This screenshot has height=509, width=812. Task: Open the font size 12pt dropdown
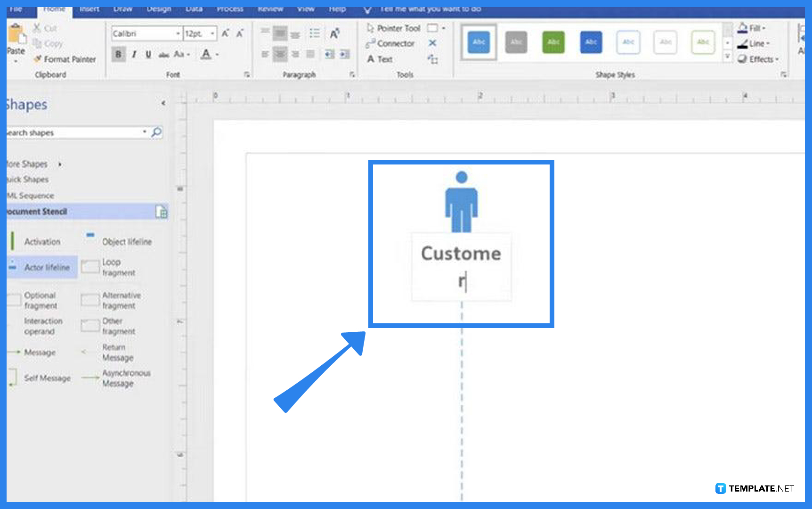point(213,33)
